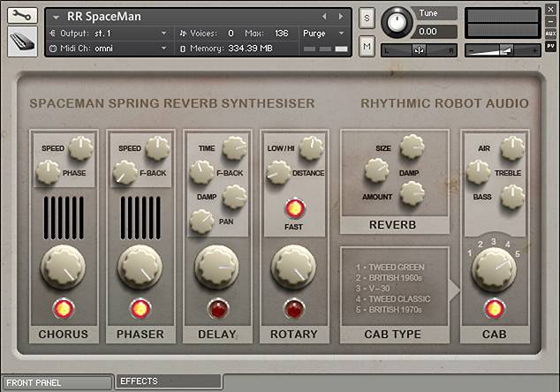
Task: Expand the instrument name dropdown arrow
Action: (56, 17)
